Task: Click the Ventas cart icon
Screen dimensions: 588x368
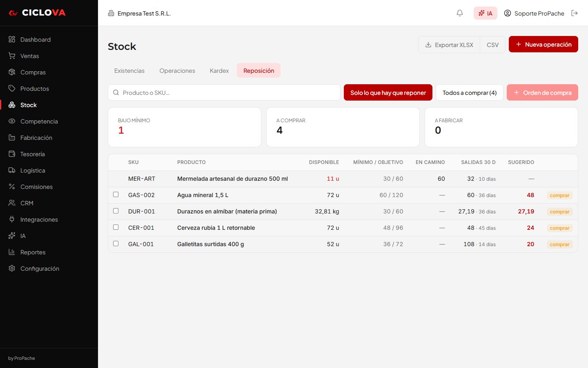Action: point(12,56)
